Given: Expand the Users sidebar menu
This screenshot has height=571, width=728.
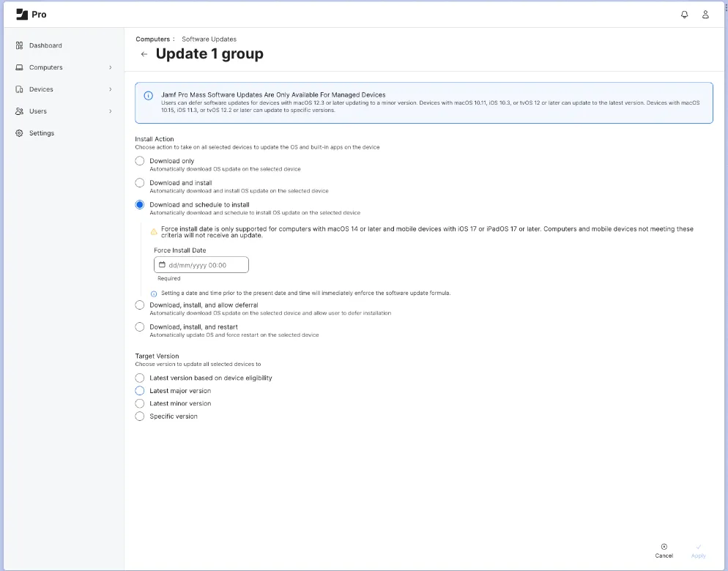Looking at the screenshot, I should [110, 111].
